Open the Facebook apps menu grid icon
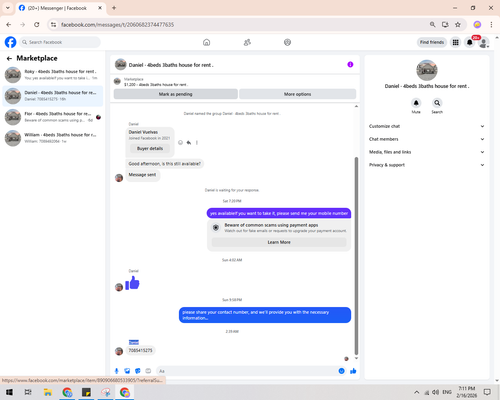 pyautogui.click(x=455, y=42)
